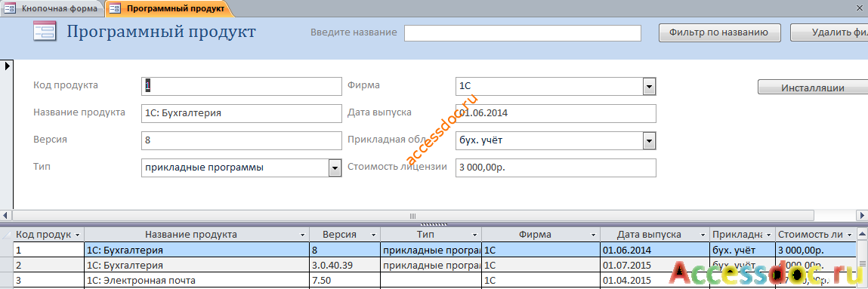
Task: Click the Фирма cell in row 2
Action: pyautogui.click(x=541, y=266)
